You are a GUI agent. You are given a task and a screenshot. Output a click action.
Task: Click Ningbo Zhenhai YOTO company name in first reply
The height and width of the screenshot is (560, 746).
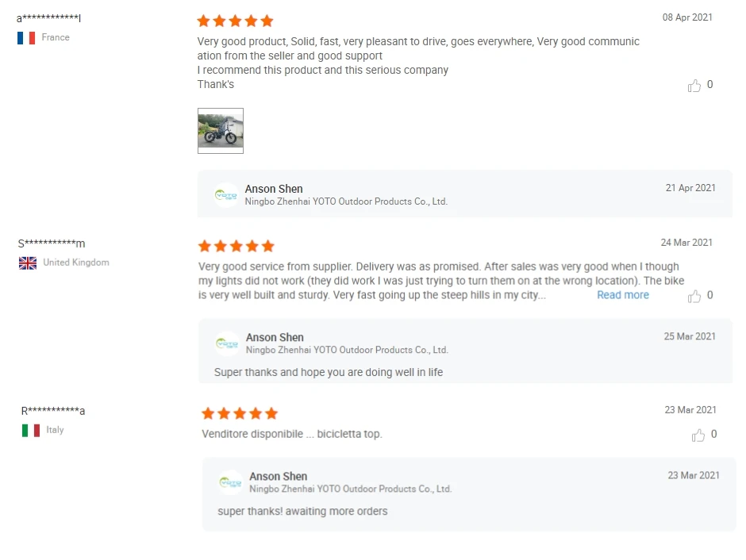pyautogui.click(x=346, y=201)
